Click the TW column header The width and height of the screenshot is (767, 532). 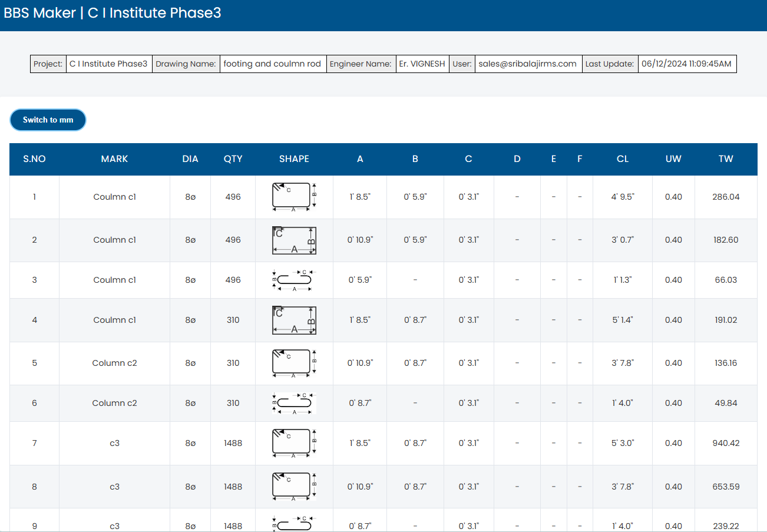click(726, 159)
